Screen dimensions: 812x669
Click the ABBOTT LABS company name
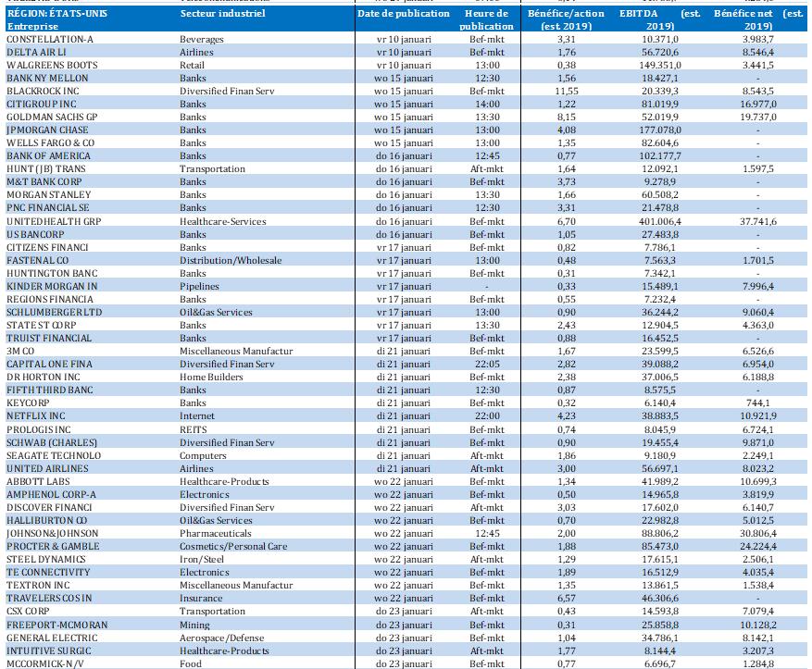click(38, 481)
